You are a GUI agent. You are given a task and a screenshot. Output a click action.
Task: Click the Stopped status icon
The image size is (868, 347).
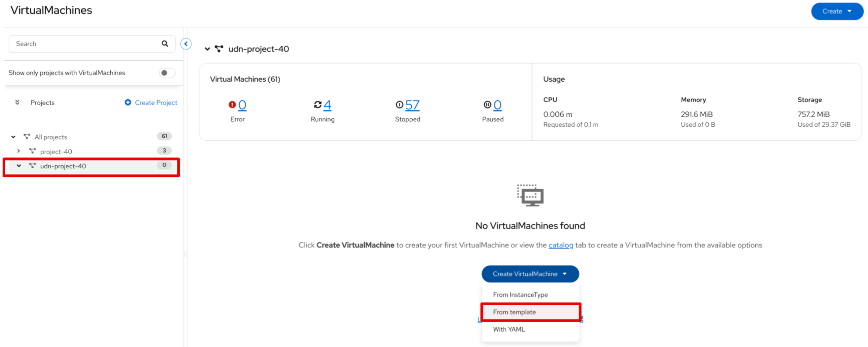coord(399,105)
